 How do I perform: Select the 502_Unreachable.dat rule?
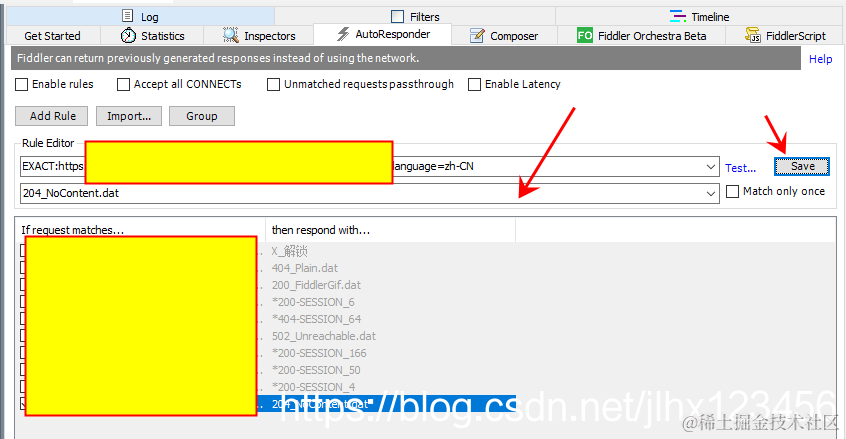point(324,336)
